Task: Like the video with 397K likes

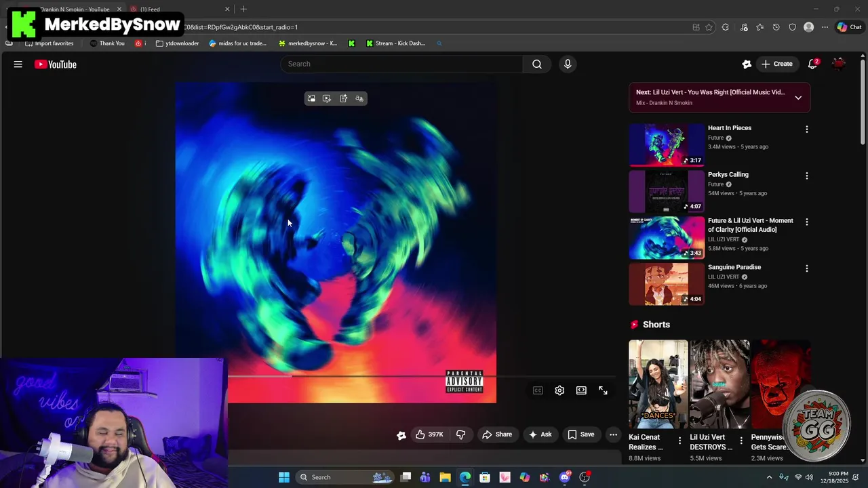Action: pos(429,434)
